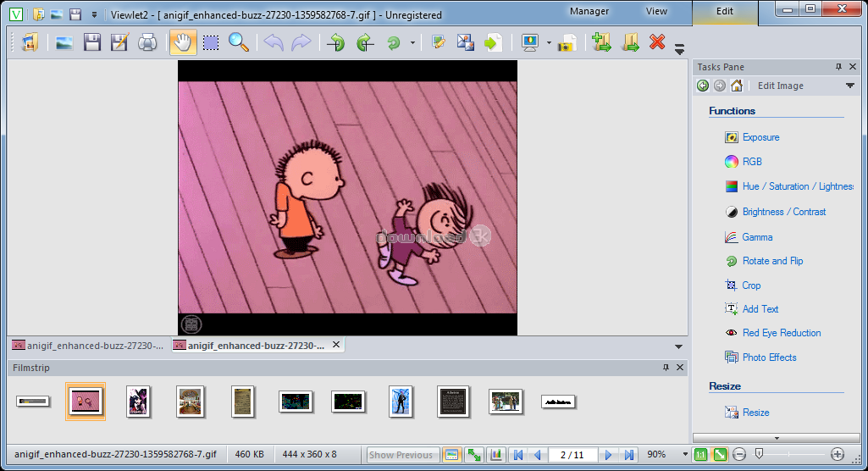The height and width of the screenshot is (471, 868).
Task: Toggle the histogram chart icon
Action: click(x=496, y=455)
